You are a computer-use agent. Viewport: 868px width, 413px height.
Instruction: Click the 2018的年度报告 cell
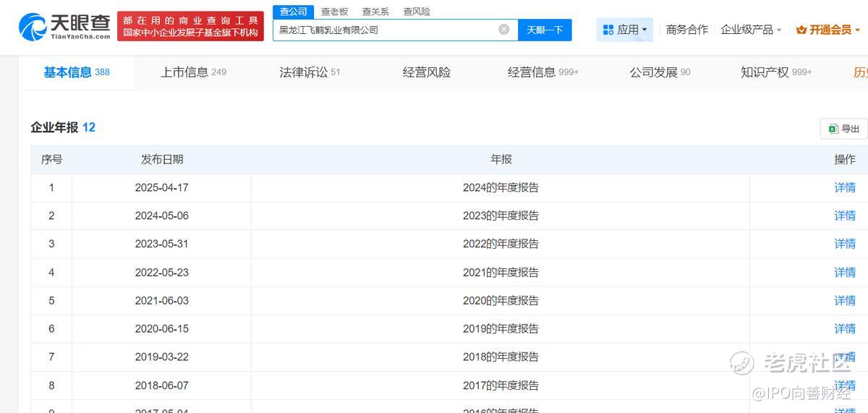[x=501, y=357]
